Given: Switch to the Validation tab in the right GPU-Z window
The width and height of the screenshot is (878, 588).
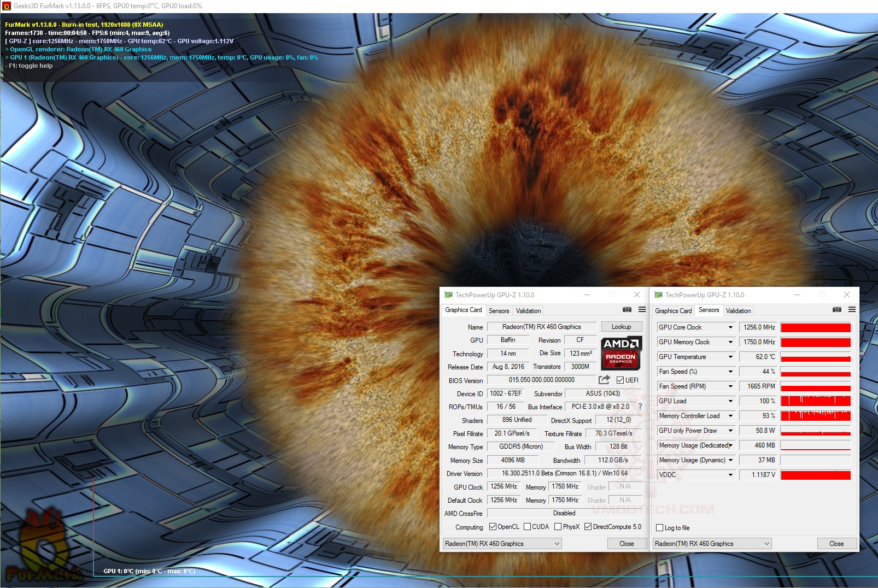Looking at the screenshot, I should click(738, 311).
